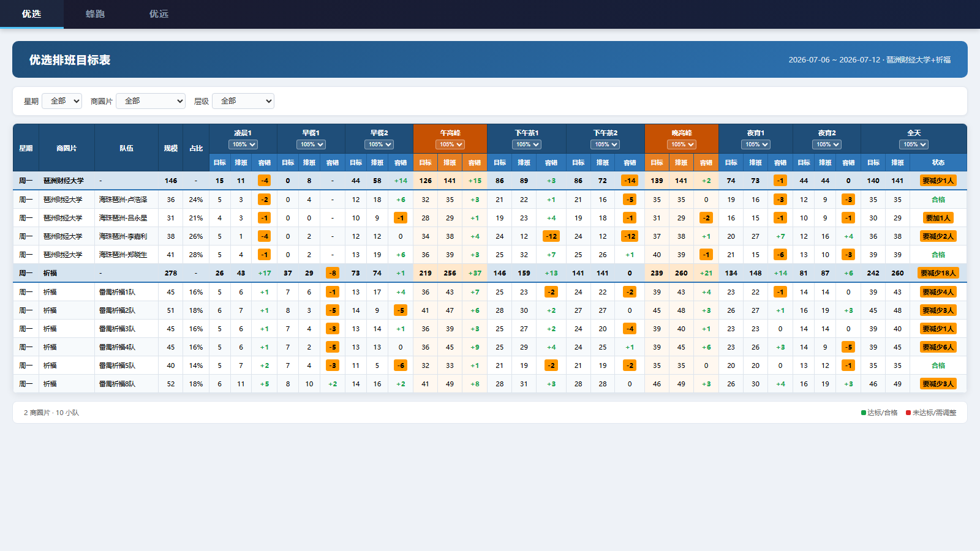980x551 pixels.
Task: Open the 105% dropdown under 凌晨1
Action: [243, 144]
